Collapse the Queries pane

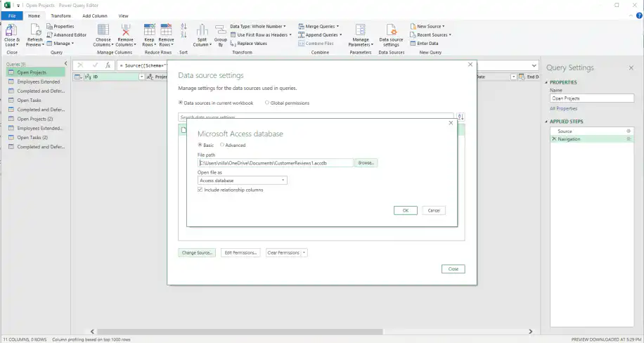point(65,64)
